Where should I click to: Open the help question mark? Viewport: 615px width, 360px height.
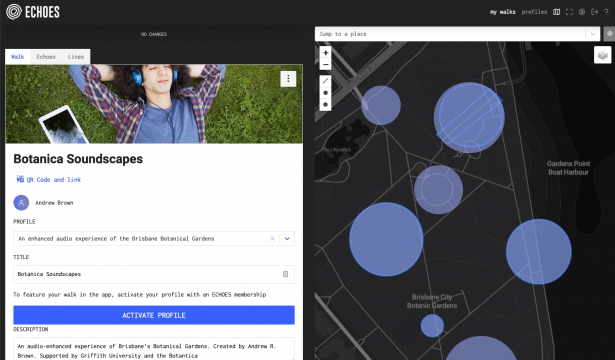coord(606,12)
